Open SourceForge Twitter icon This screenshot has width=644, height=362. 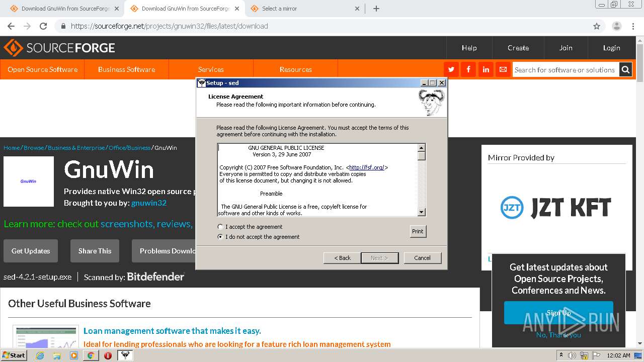pyautogui.click(x=451, y=69)
